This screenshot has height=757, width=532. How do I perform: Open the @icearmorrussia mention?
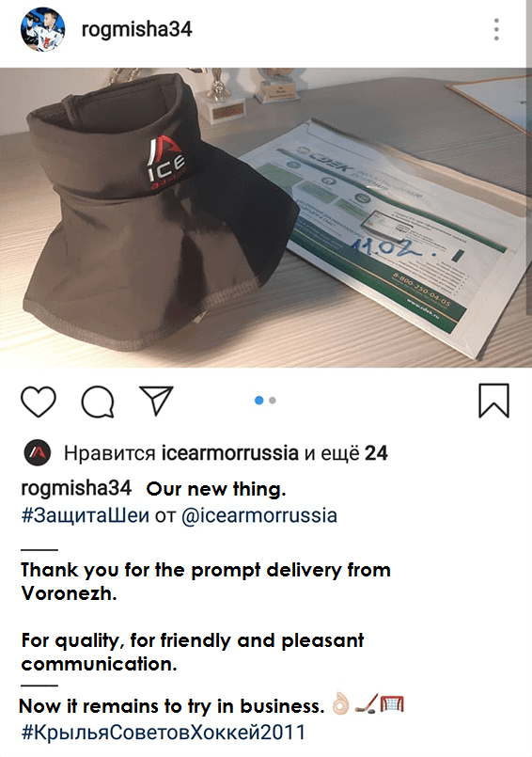pyautogui.click(x=259, y=515)
